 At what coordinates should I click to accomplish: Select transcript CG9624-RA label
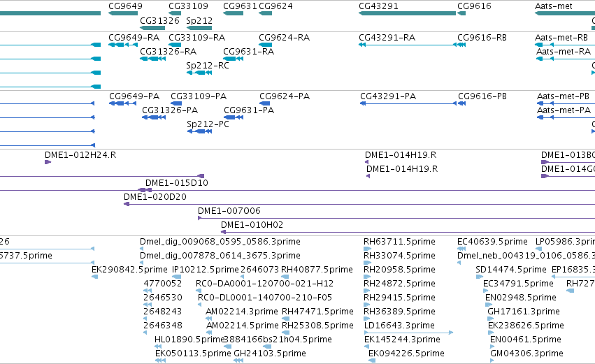[284, 38]
